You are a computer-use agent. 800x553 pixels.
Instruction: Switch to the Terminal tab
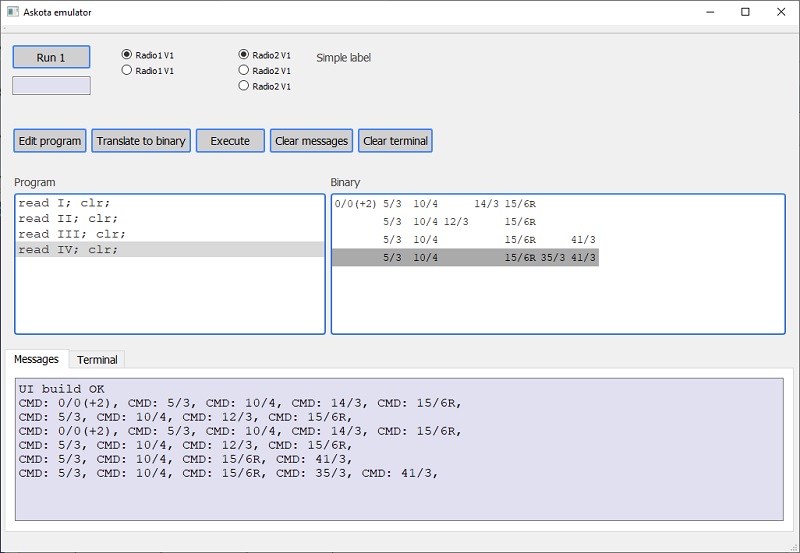coord(97,360)
